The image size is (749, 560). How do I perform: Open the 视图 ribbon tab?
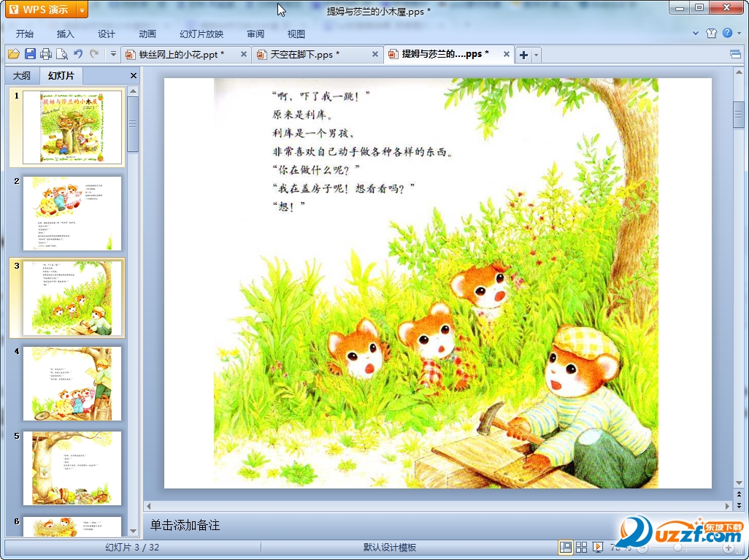[296, 34]
